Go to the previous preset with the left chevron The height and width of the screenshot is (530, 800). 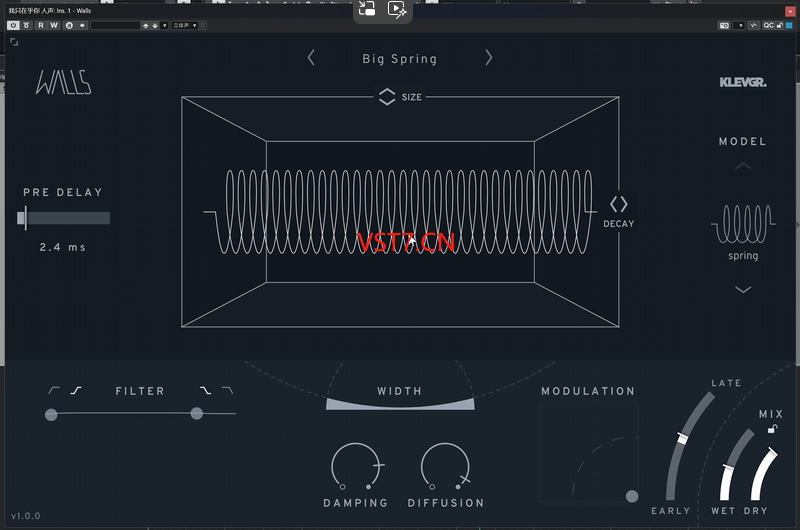click(311, 58)
